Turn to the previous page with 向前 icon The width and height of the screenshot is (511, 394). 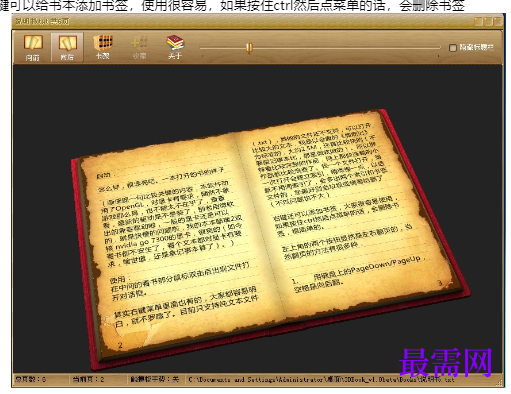pyautogui.click(x=33, y=47)
